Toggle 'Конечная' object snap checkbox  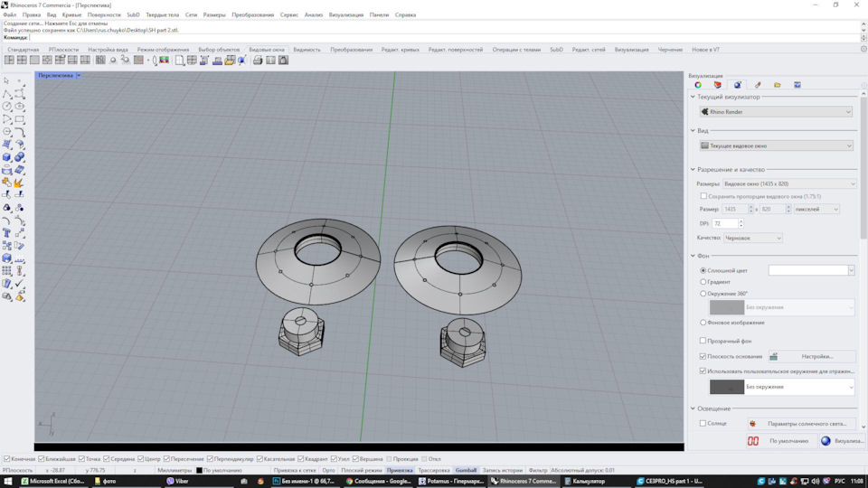pos(7,459)
